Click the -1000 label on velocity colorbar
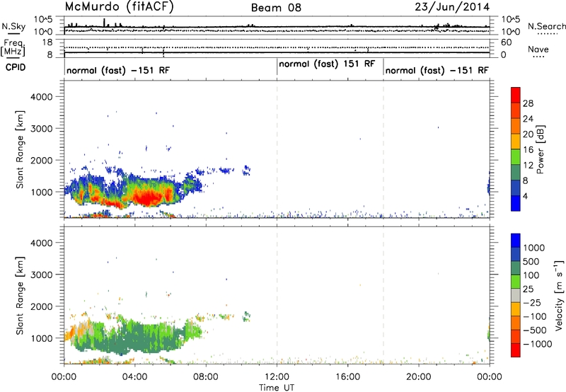Screen dimensions: 566x392 pyautogui.click(x=538, y=344)
